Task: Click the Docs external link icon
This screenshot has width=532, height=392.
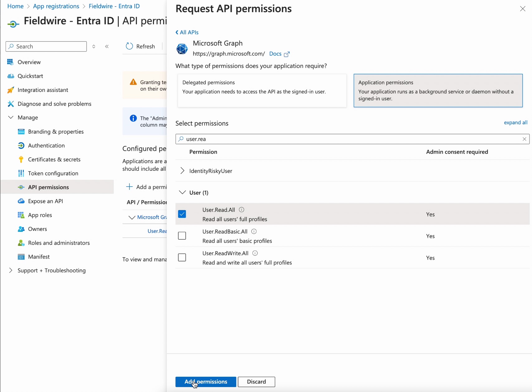Action: [287, 54]
